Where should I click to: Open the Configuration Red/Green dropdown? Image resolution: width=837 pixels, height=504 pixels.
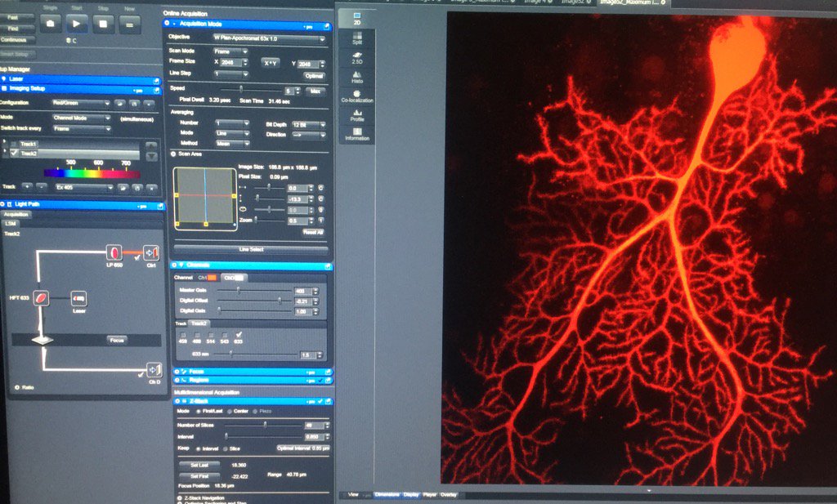pyautogui.click(x=81, y=103)
